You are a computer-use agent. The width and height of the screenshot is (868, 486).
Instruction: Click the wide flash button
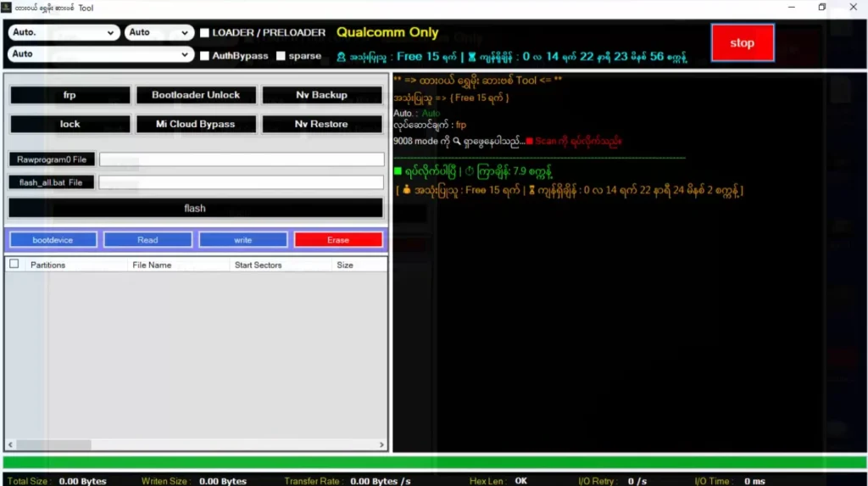click(x=195, y=209)
